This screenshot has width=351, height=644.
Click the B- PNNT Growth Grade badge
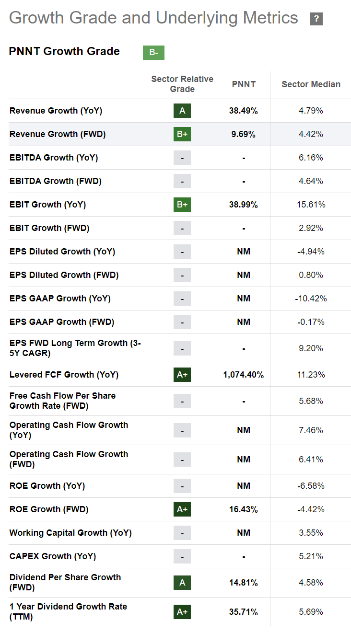(x=153, y=53)
